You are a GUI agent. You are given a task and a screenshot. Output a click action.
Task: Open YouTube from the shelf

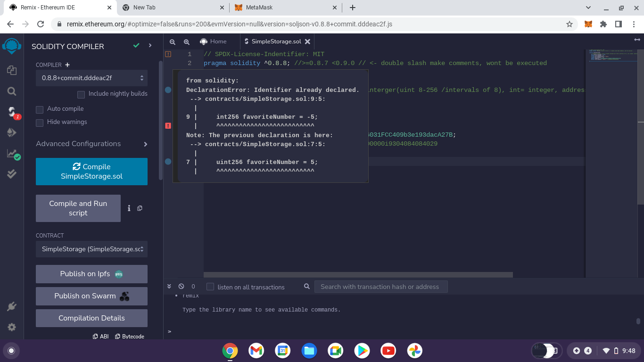[388, 351]
